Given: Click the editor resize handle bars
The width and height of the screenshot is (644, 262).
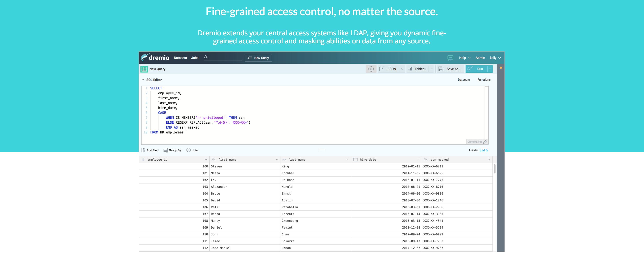Looking at the screenshot, I should (322, 150).
